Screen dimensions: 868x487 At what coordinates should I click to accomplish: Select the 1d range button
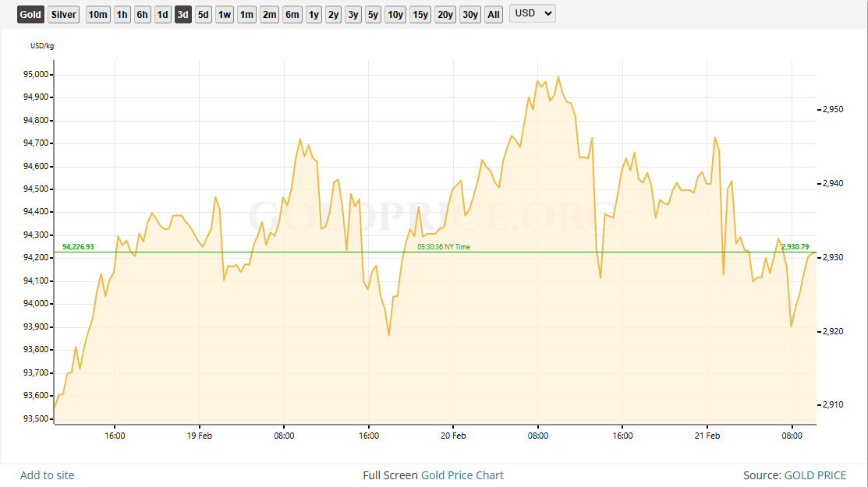click(x=163, y=14)
